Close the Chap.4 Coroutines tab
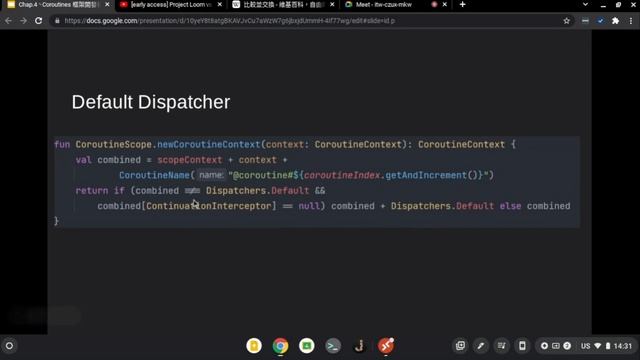Screen dimensions: 640x360 click(x=107, y=4)
